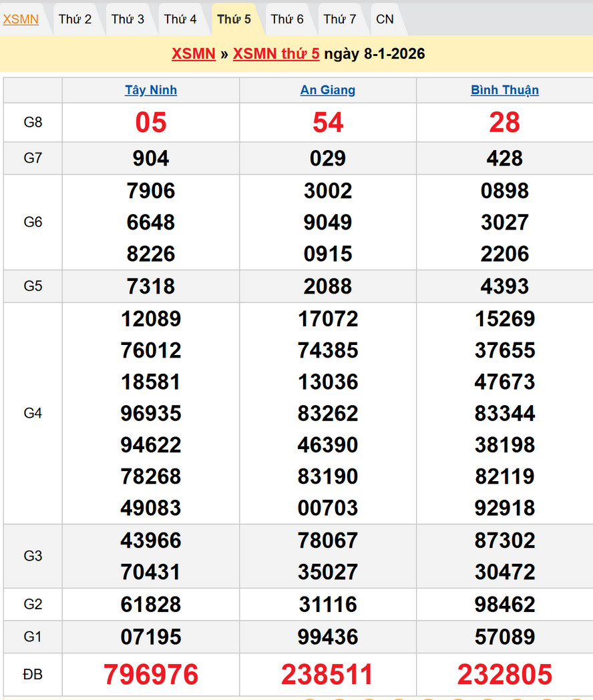Screen dimensions: 593x700
Task: Click the XSMN link in the heading
Action: (193, 54)
